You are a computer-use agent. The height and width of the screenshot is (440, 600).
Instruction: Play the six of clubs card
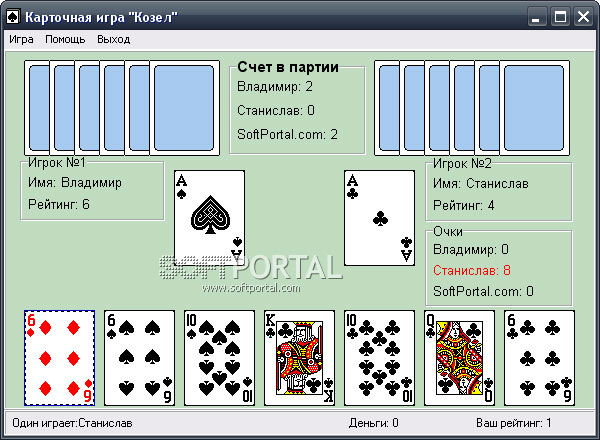539,358
